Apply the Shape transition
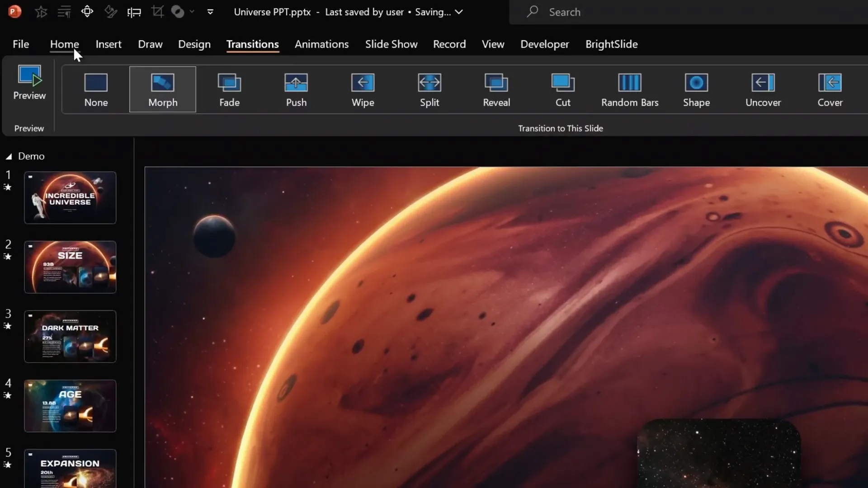 pyautogui.click(x=696, y=89)
